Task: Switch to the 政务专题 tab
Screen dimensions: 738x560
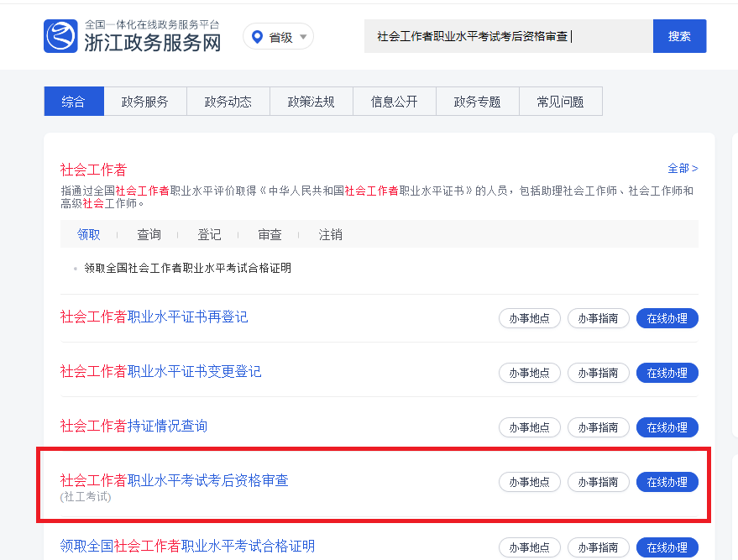Action: (477, 102)
